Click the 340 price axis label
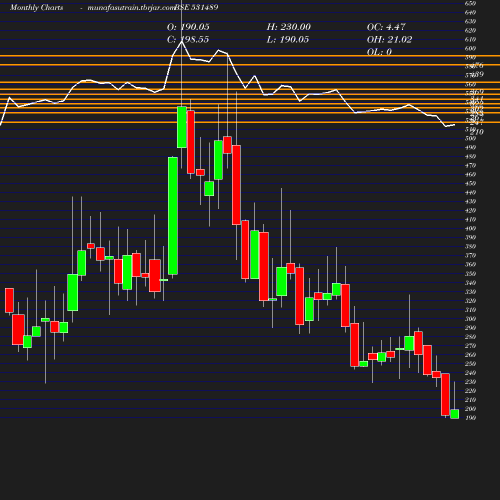The height and width of the screenshot is (500, 500). pos(470,283)
